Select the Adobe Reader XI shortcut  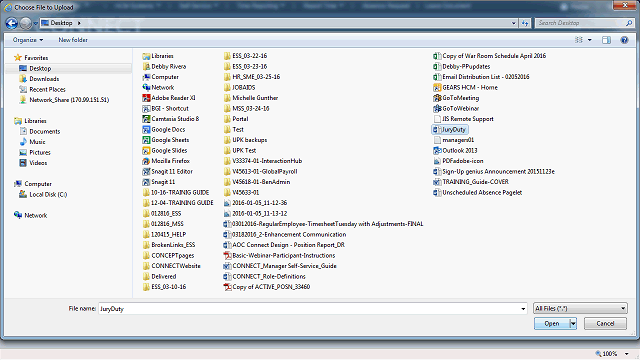tap(169, 98)
